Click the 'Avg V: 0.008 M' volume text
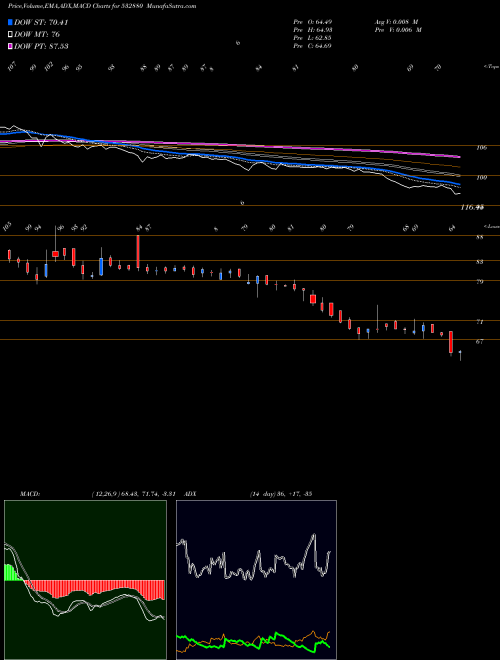This screenshot has height=660, width=500. click(x=396, y=21)
